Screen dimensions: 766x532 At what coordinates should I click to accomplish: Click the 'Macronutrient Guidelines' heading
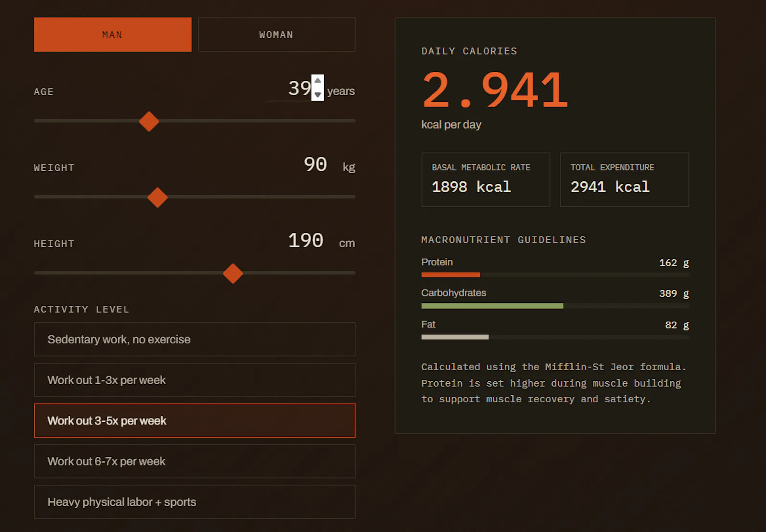click(x=504, y=240)
